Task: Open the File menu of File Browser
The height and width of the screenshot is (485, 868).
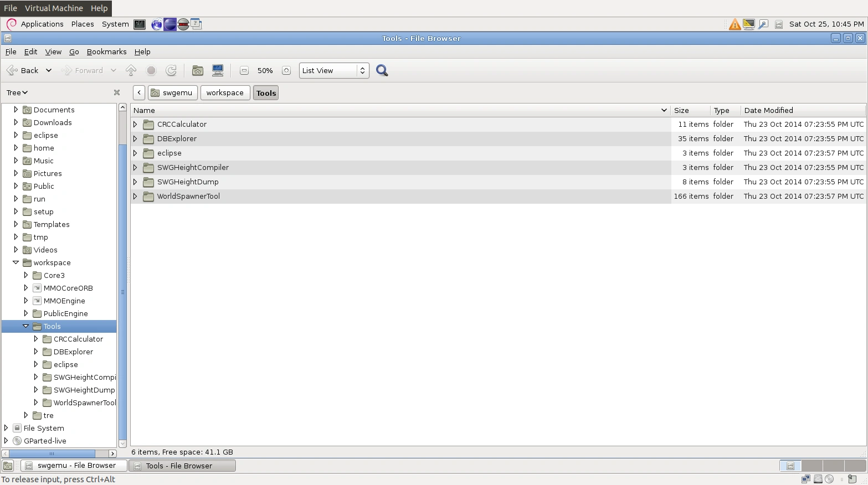Action: 11,51
